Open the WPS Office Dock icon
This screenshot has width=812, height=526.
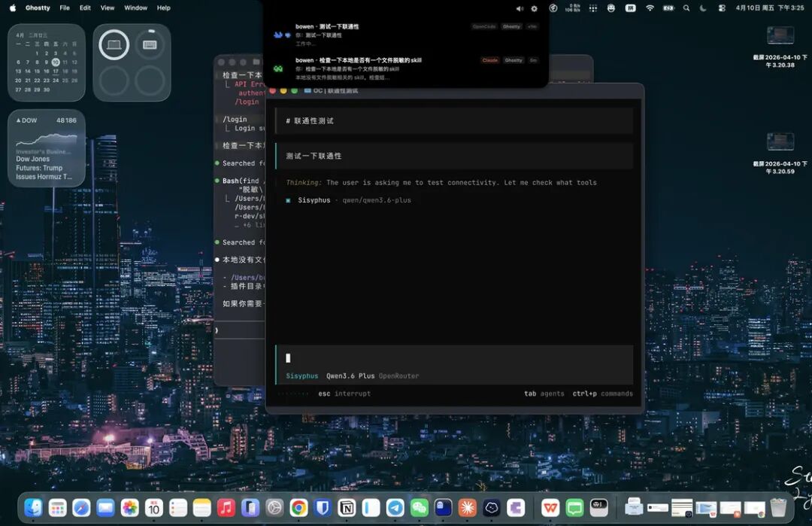550,508
